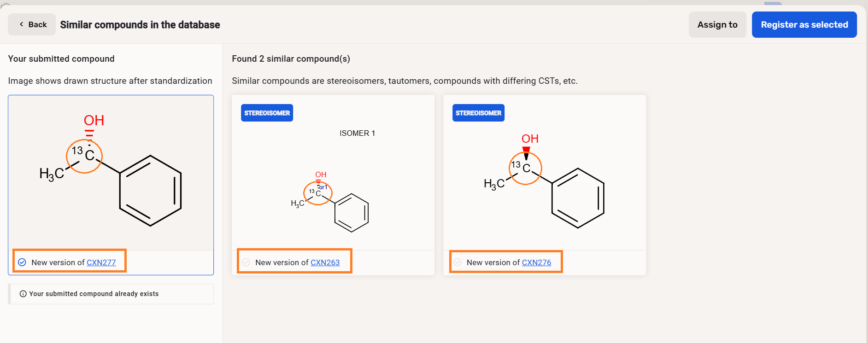The height and width of the screenshot is (343, 868).
Task: Click the benzene ring in the CXN276 card
Action: 578,198
